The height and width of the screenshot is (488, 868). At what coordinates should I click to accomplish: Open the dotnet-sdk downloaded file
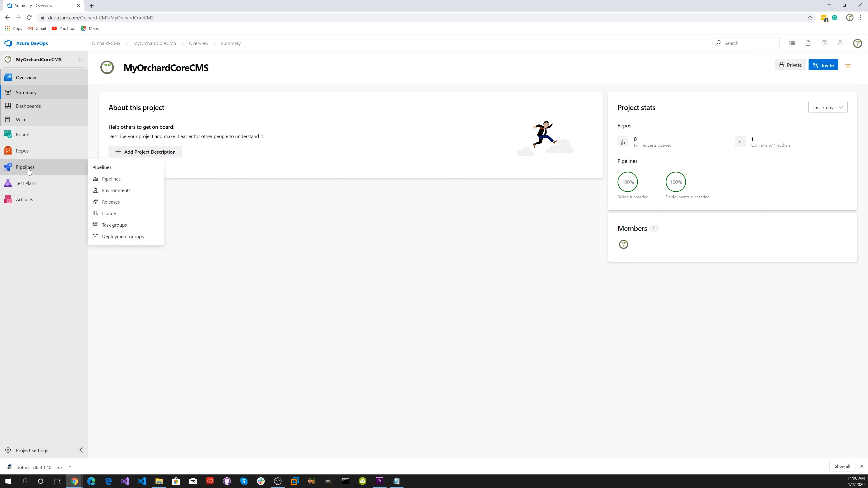point(34,467)
